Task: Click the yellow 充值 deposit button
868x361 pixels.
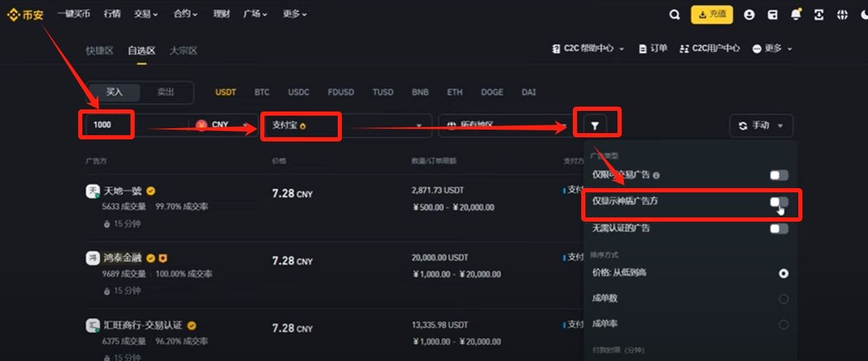Action: (x=712, y=14)
